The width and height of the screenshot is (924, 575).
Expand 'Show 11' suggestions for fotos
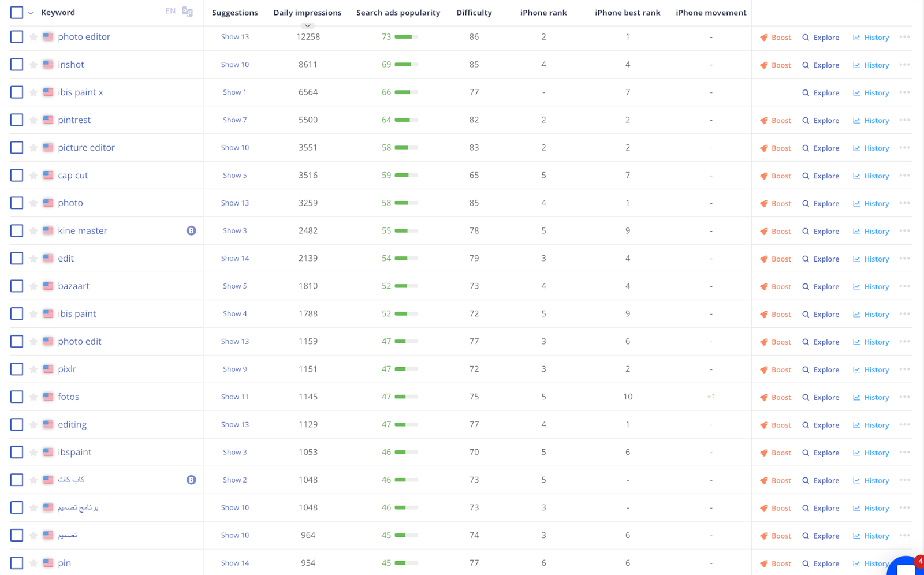[x=235, y=397]
